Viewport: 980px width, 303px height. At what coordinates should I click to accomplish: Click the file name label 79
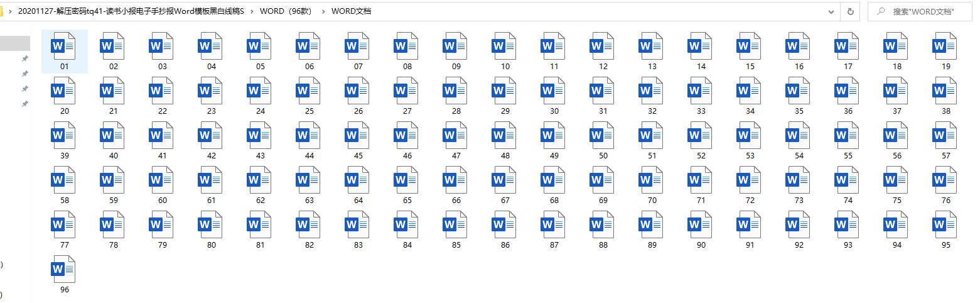pos(162,245)
